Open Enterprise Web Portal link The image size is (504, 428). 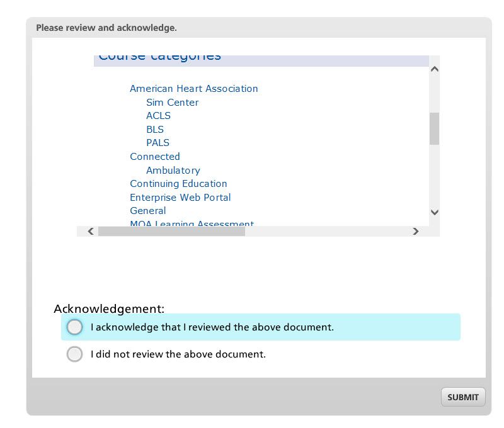(180, 198)
